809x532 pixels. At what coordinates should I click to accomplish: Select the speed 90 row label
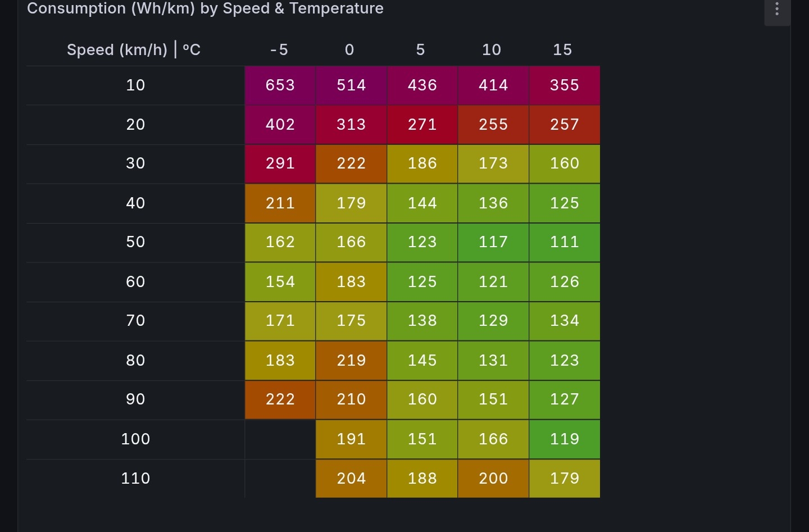click(135, 399)
